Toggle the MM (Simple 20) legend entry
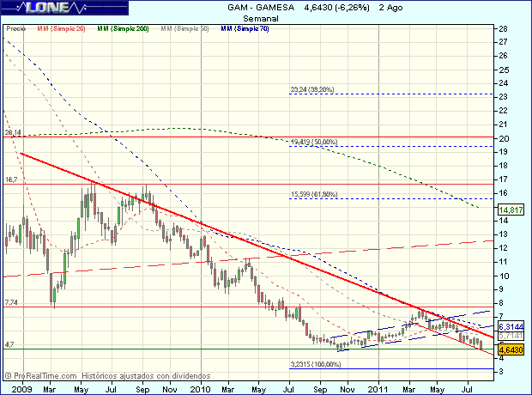The width and height of the screenshot is (532, 395). pos(60,28)
